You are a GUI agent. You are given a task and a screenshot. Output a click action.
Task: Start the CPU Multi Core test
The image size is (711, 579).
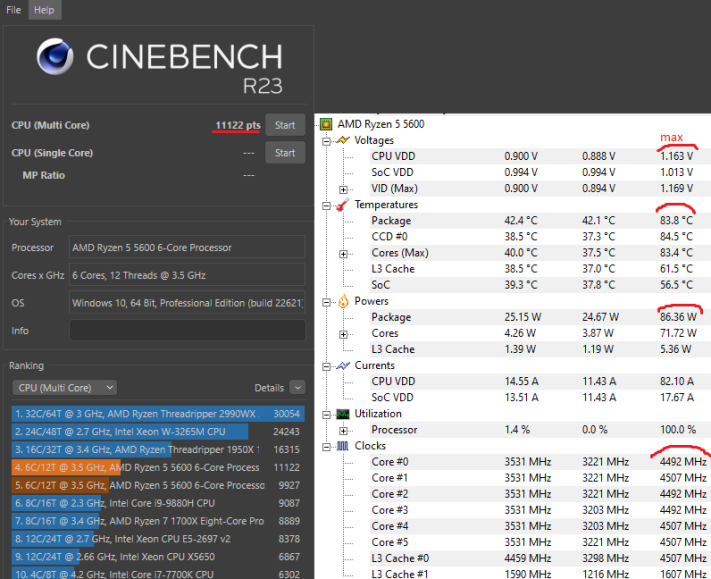tap(285, 125)
